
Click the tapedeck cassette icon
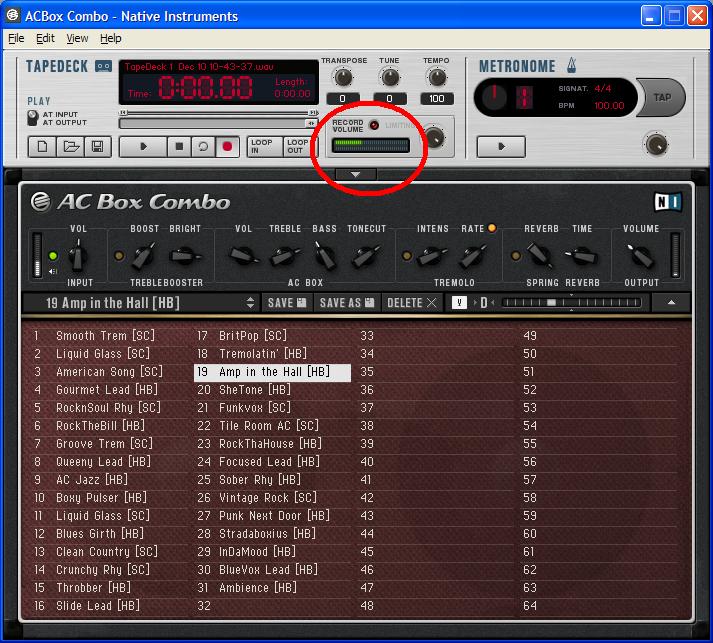(x=103, y=66)
